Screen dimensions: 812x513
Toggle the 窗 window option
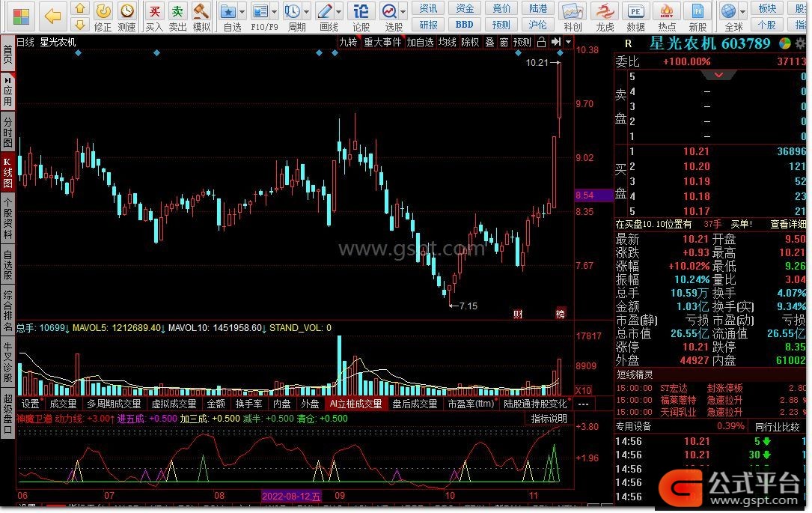coord(504,42)
